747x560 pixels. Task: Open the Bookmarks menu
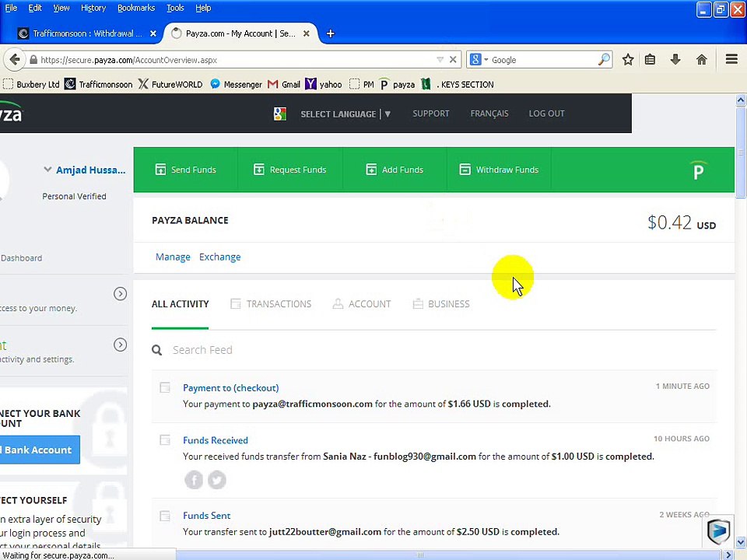(x=135, y=8)
